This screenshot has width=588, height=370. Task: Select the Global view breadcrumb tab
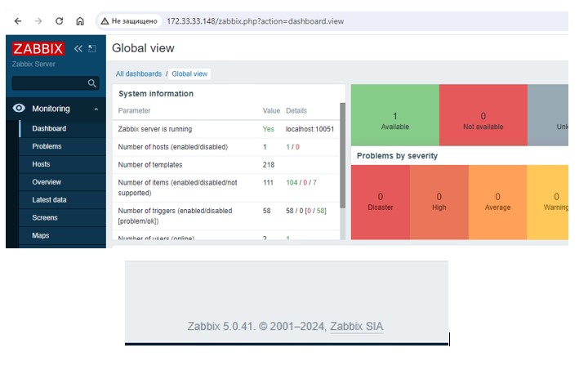(189, 74)
